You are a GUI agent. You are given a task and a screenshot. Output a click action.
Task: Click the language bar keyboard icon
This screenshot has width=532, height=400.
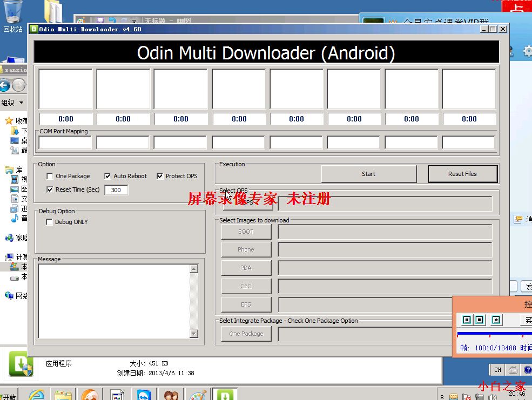click(x=513, y=370)
